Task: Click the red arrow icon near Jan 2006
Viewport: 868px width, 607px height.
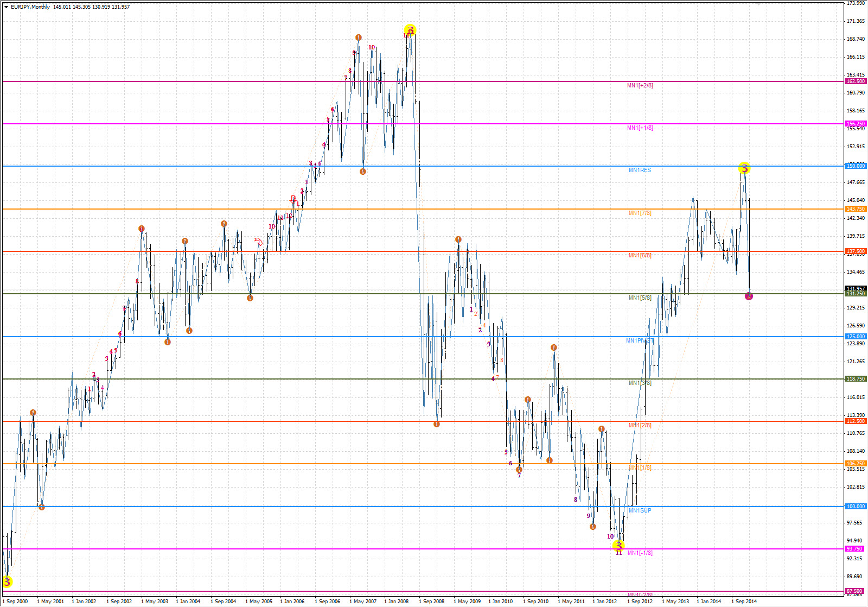Action: (293, 199)
